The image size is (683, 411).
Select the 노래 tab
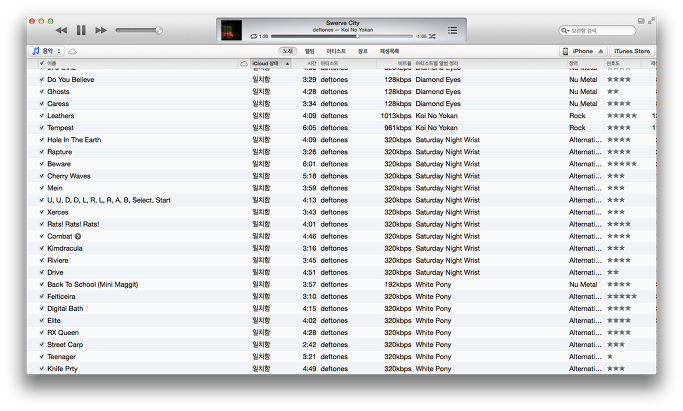tap(287, 51)
